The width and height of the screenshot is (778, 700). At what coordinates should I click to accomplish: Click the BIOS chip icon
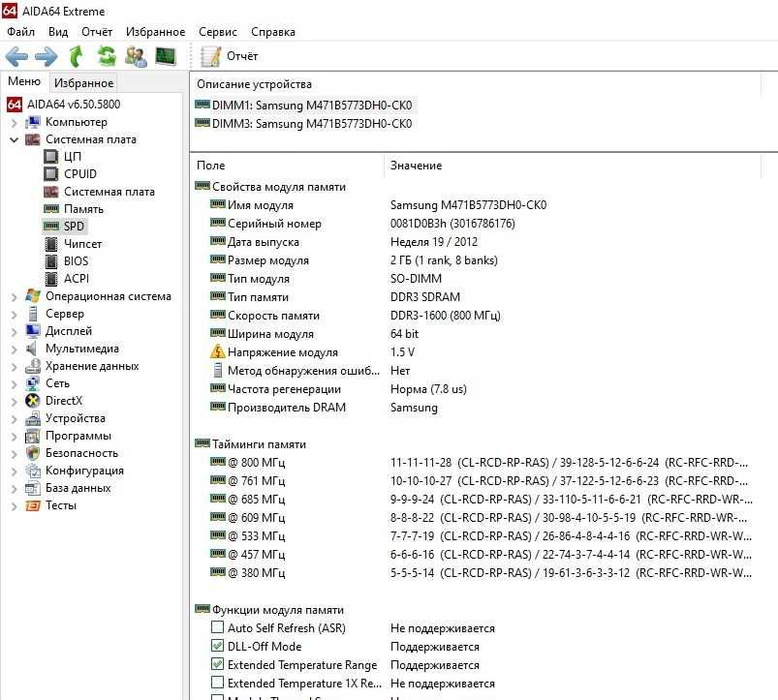coord(51,261)
